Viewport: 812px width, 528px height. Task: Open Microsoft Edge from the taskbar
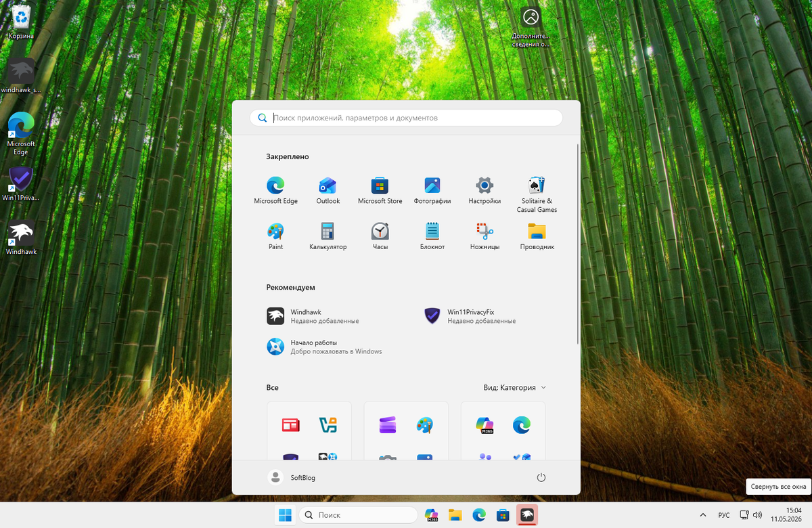click(x=479, y=515)
